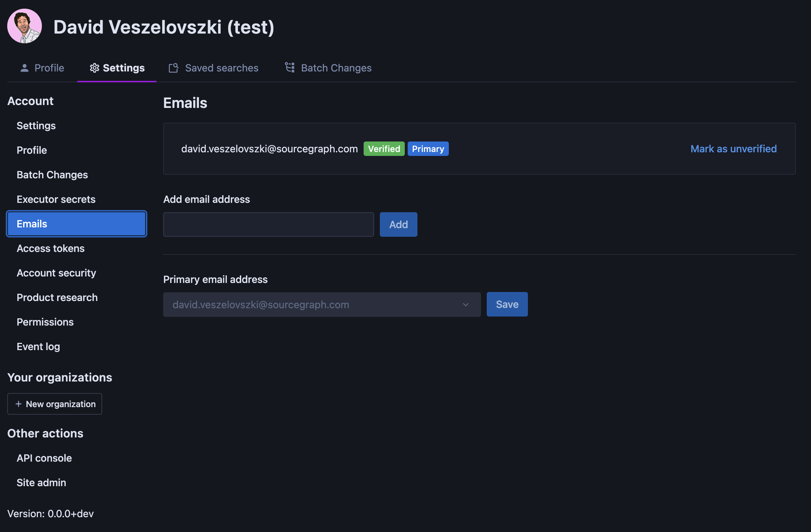The height and width of the screenshot is (532, 811).
Task: Click the user avatar picture
Action: [x=25, y=26]
